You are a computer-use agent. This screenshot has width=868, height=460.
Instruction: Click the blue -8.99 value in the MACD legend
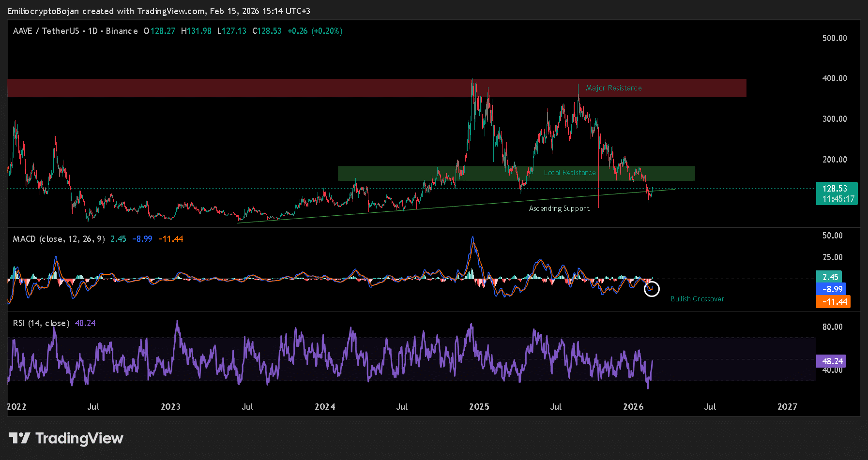click(x=142, y=239)
